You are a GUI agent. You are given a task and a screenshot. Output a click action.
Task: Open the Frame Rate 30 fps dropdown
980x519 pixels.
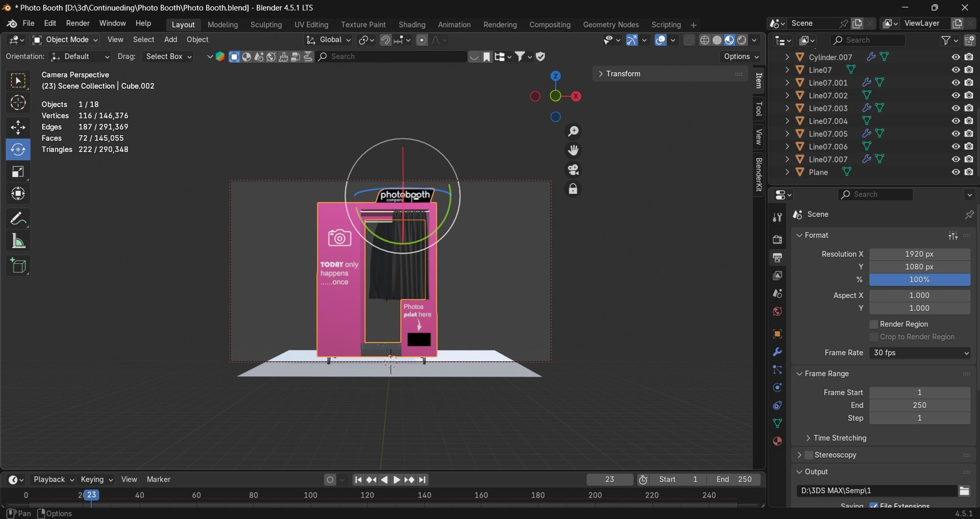(x=920, y=353)
